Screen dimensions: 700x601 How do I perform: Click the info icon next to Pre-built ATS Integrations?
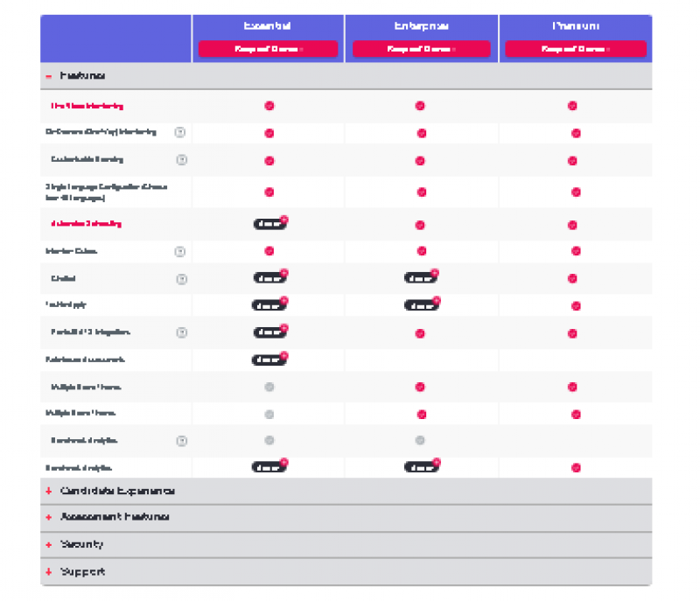(x=182, y=332)
